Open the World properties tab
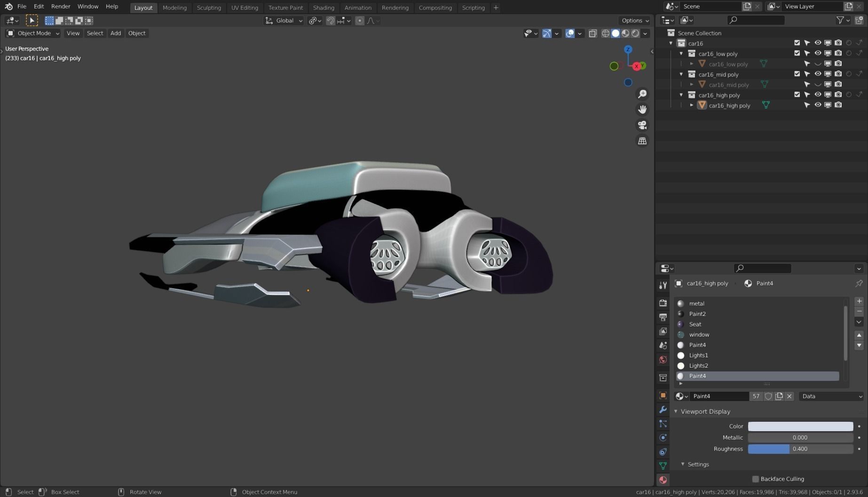868x497 pixels. point(663,360)
